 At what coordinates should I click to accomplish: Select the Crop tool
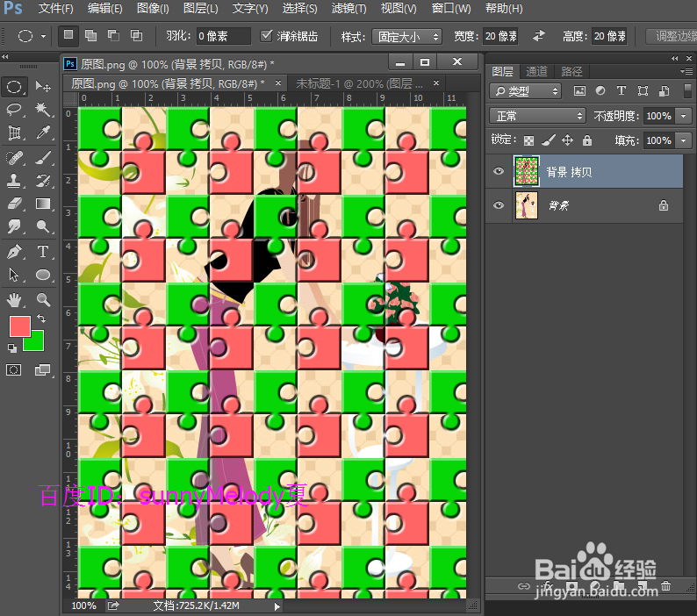point(14,132)
